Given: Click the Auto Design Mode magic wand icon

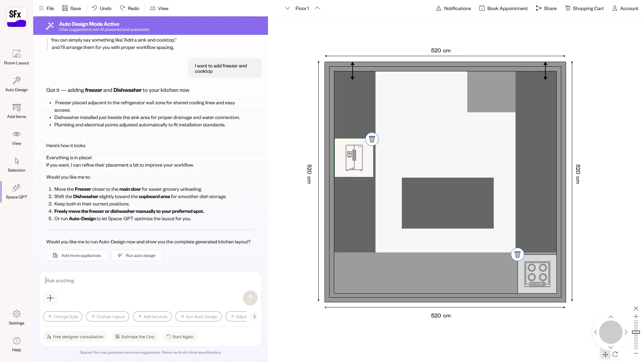Looking at the screenshot, I should click(x=50, y=26).
